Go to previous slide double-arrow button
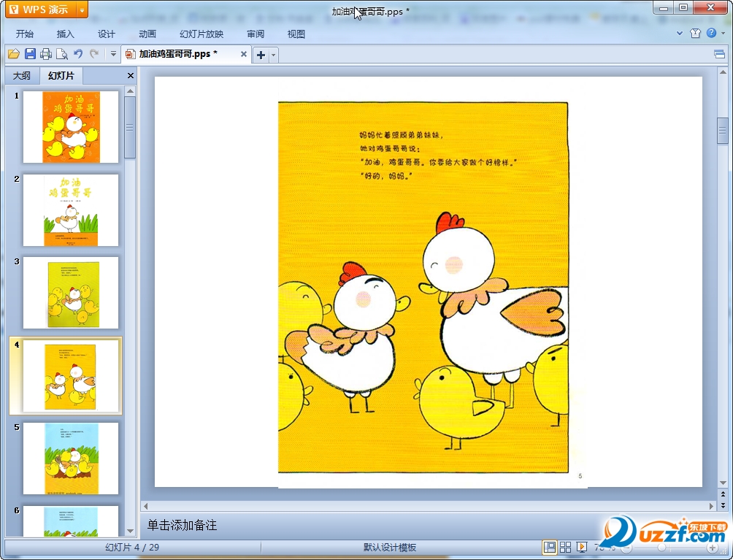733x560 pixels. click(723, 494)
